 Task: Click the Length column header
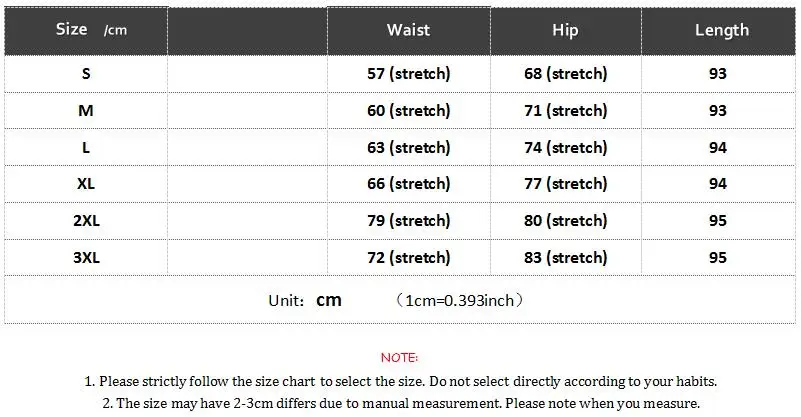(x=721, y=30)
